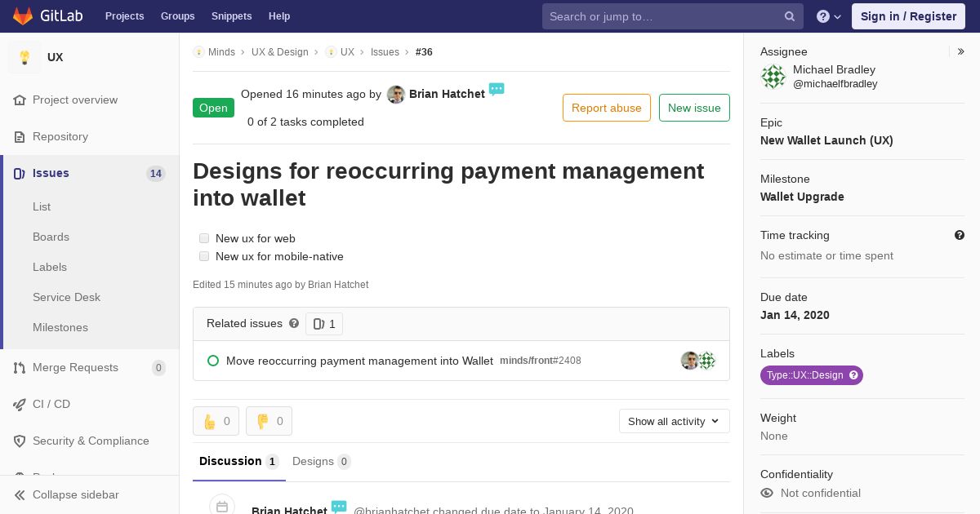
Task: Click the #36 breadcrumb
Action: 424,52
